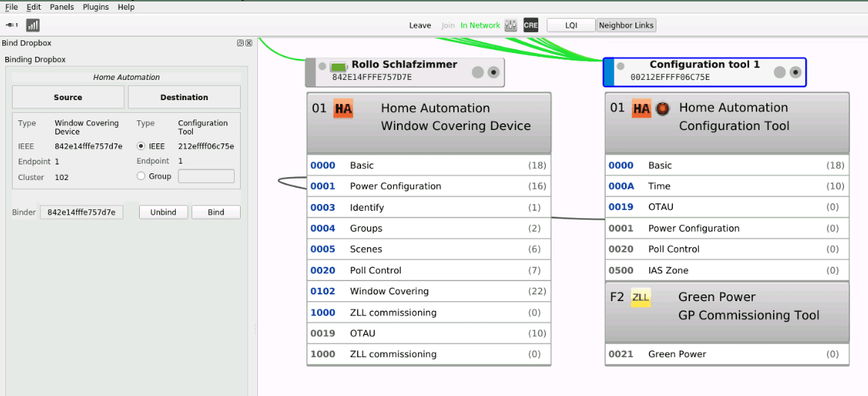Collapse Configuration tool 1 node with right dot button
This screenshot has height=396, width=868.
(795, 72)
